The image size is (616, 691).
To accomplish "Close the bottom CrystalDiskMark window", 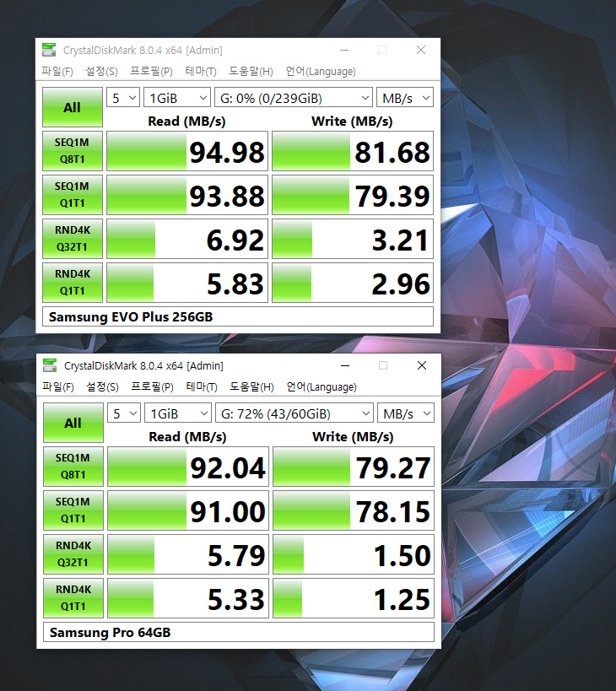I will pyautogui.click(x=422, y=365).
